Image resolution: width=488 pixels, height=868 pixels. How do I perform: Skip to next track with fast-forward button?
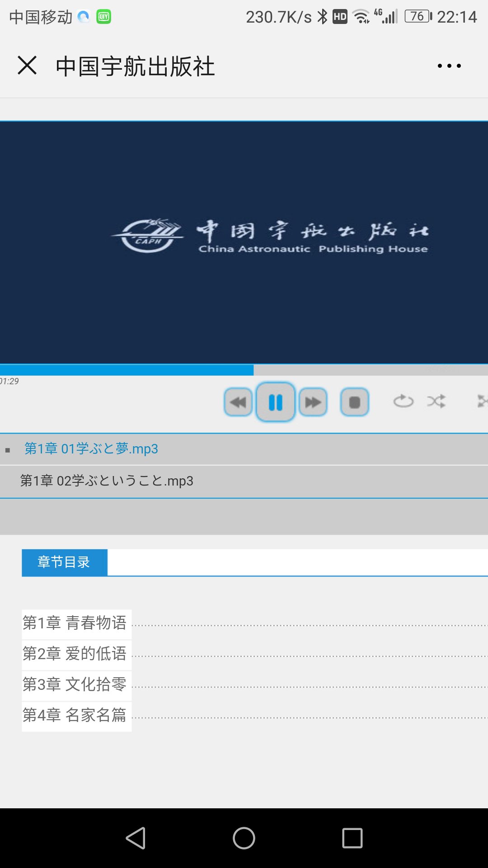point(313,402)
